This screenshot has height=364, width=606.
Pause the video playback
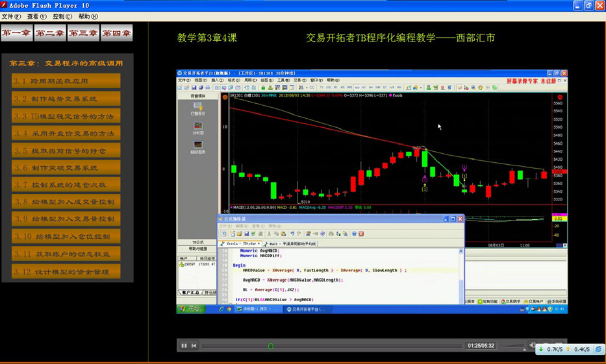pos(184,346)
